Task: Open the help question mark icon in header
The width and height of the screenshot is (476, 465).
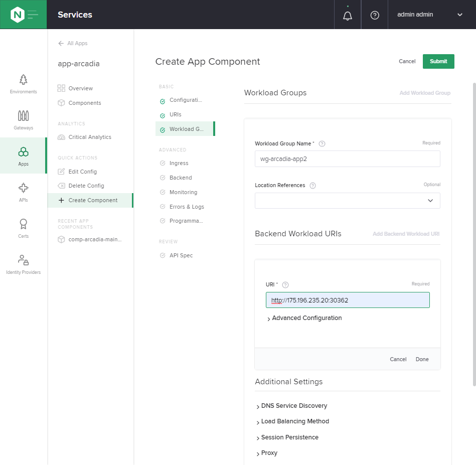Action: point(375,15)
